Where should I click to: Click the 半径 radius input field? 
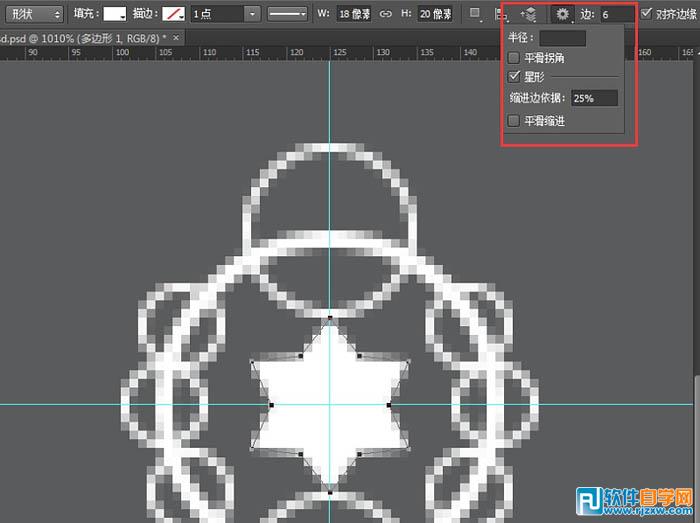pos(562,38)
